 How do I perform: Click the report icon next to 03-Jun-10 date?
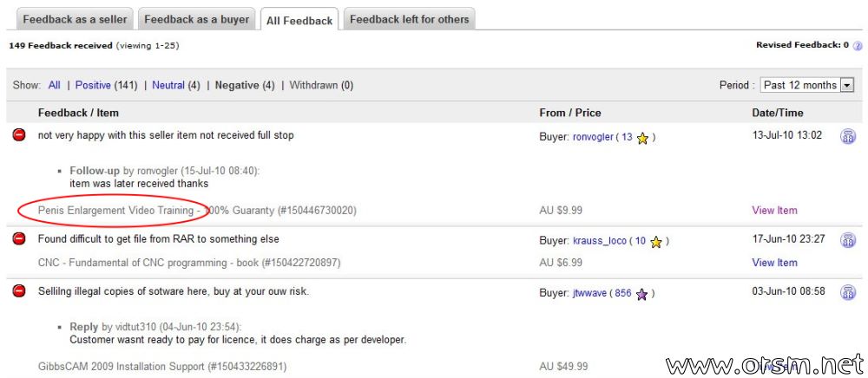tap(848, 292)
